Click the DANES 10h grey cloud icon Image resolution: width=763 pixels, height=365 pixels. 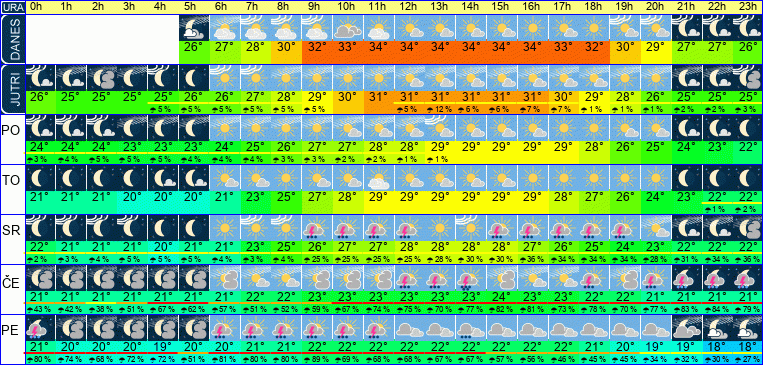tap(347, 28)
